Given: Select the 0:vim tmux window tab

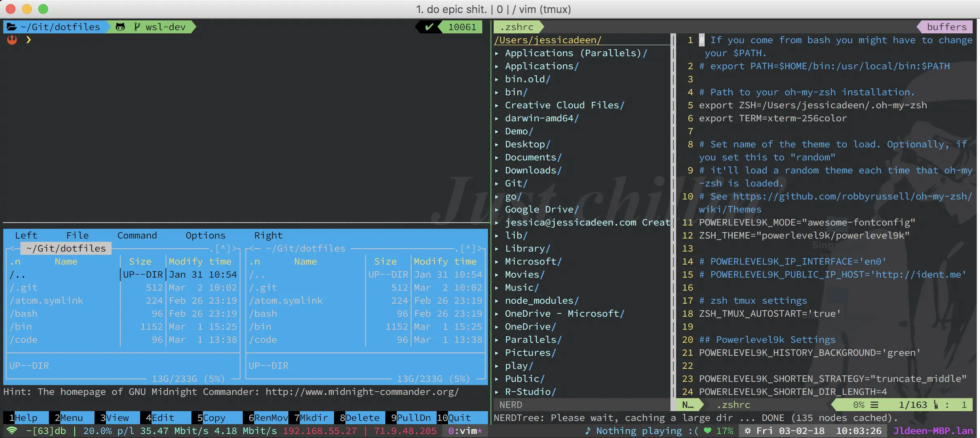Looking at the screenshot, I should coord(465,431).
